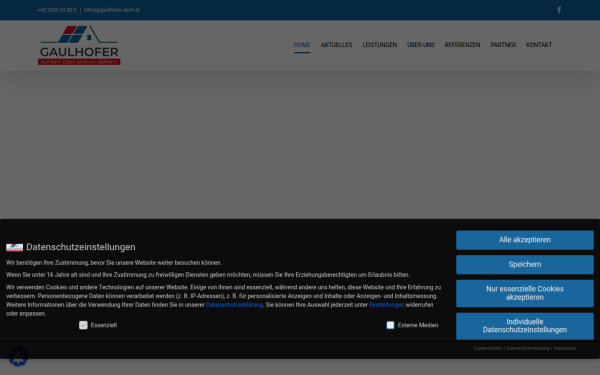This screenshot has width=600, height=375.
Task: Open the Über uns menu item
Action: (x=421, y=45)
